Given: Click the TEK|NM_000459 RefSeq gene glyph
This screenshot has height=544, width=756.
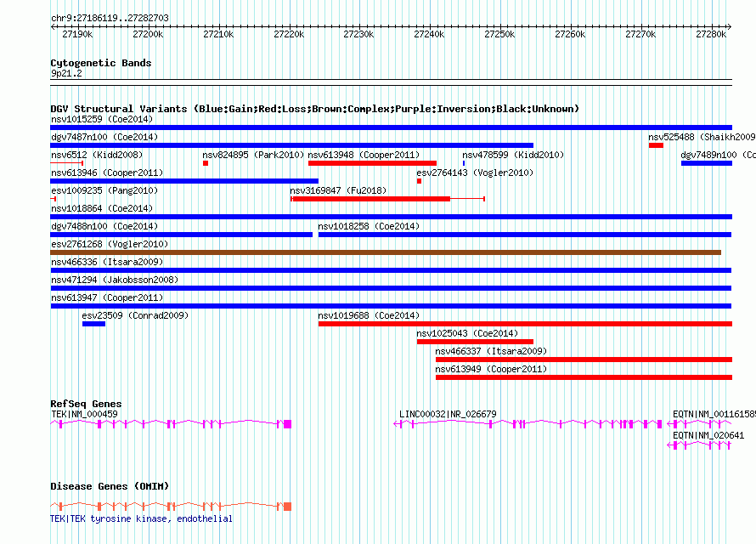Looking at the screenshot, I should point(171,424).
